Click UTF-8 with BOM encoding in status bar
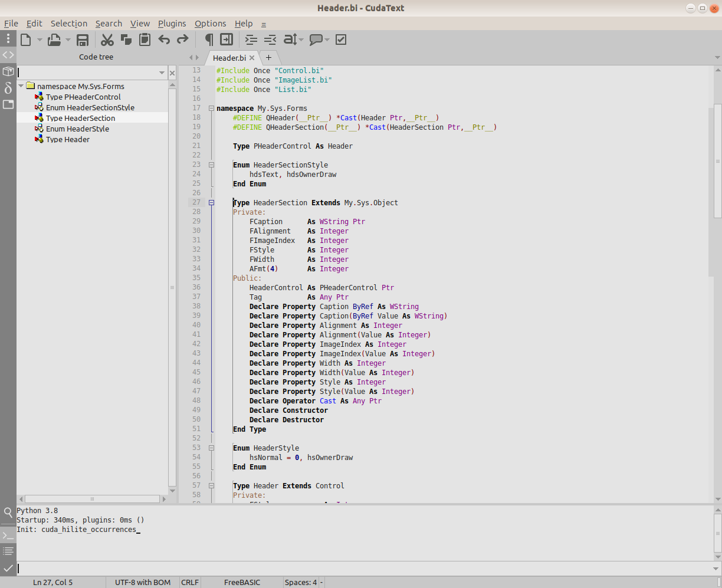Image resolution: width=722 pixels, height=588 pixels. click(143, 582)
